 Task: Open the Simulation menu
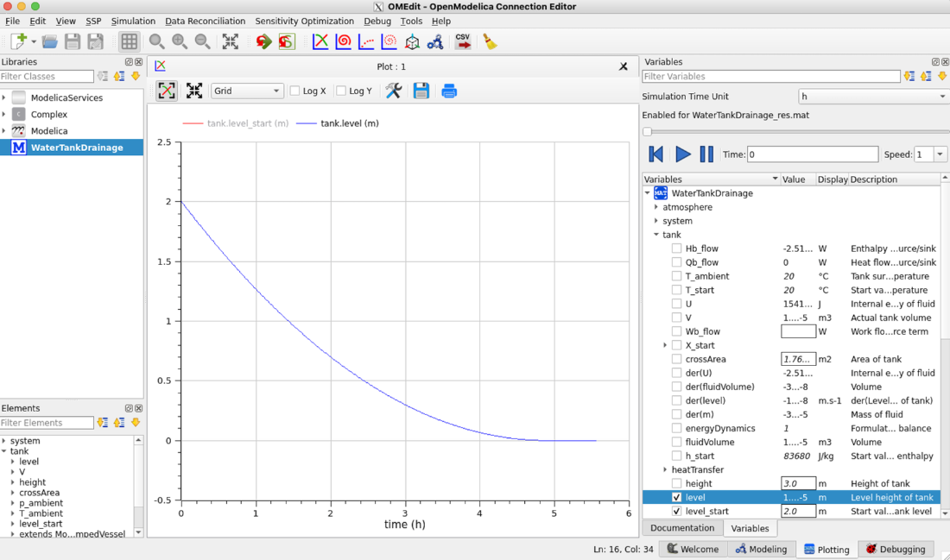[133, 21]
